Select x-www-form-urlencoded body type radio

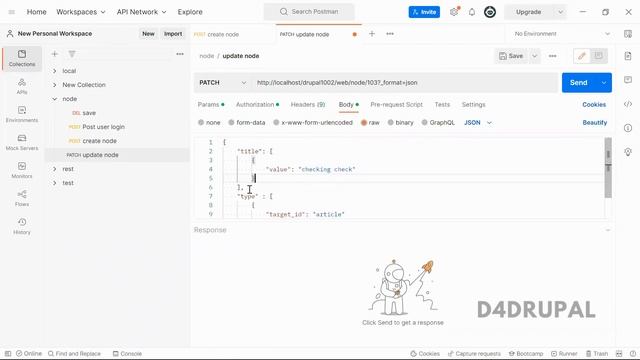click(x=276, y=122)
